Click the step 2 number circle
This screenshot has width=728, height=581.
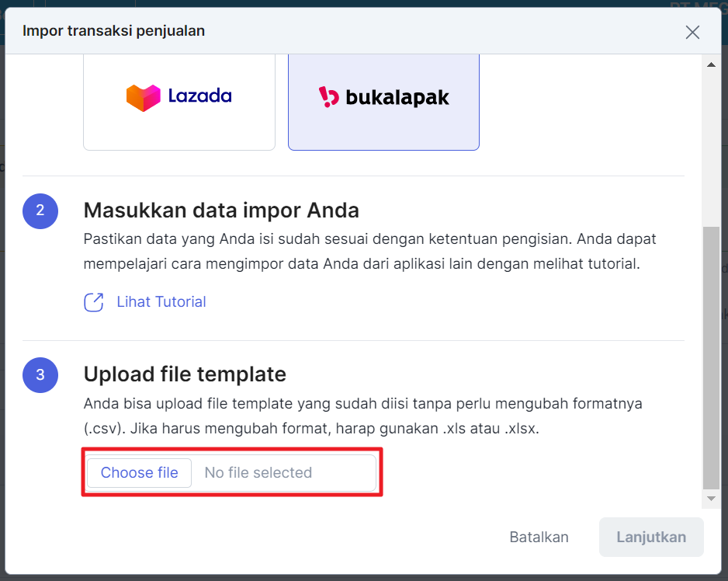[40, 210]
